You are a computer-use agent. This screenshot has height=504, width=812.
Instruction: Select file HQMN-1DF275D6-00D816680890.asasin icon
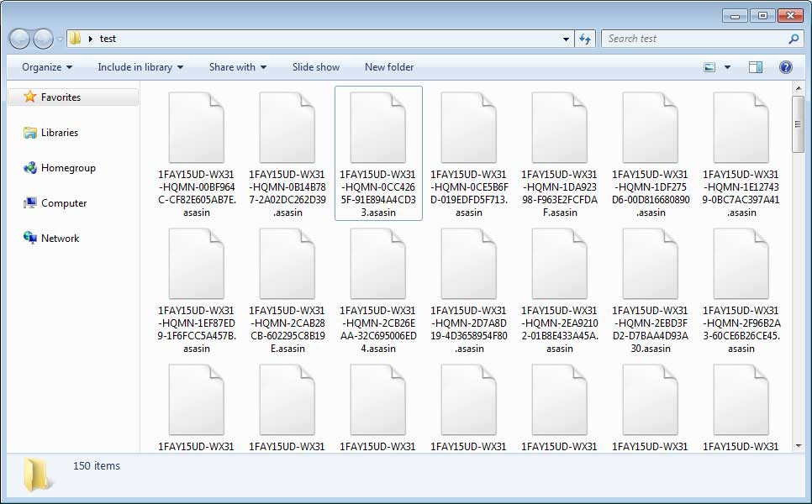tap(651, 128)
